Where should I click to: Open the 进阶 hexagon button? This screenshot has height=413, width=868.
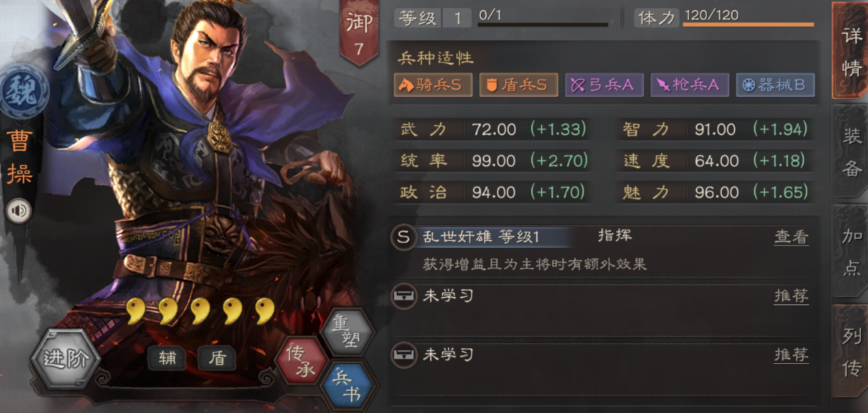[x=66, y=358]
